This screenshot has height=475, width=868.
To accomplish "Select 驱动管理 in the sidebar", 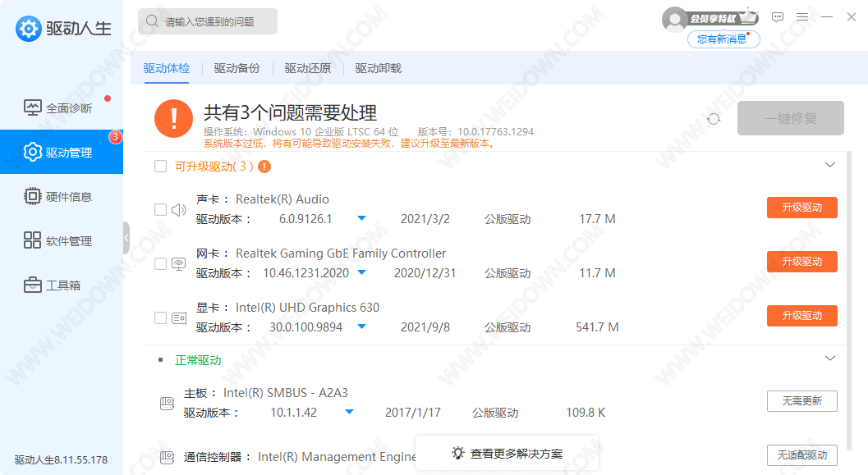I will point(62,152).
